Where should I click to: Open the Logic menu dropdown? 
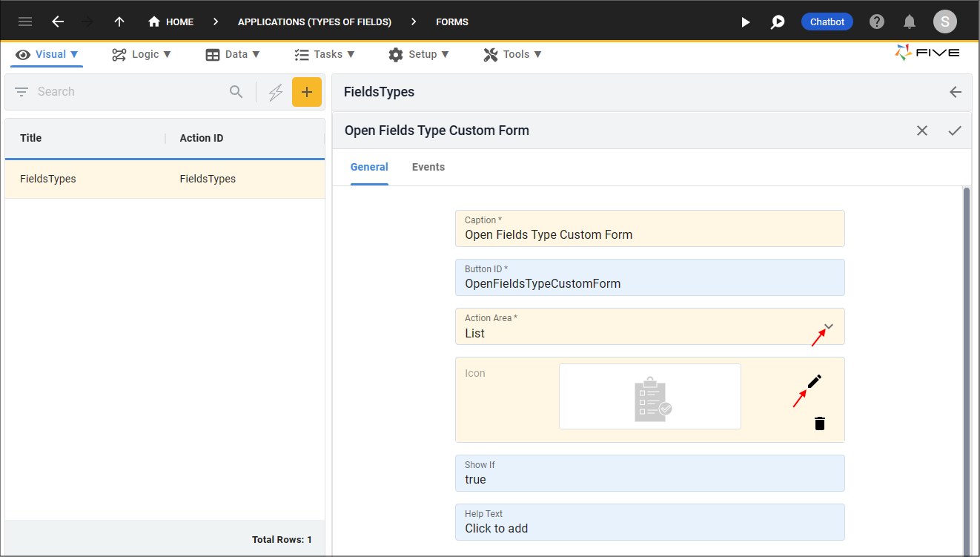click(x=141, y=54)
